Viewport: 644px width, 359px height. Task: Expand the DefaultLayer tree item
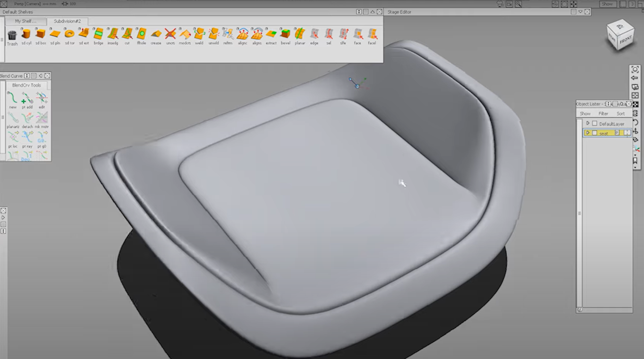[588, 123]
